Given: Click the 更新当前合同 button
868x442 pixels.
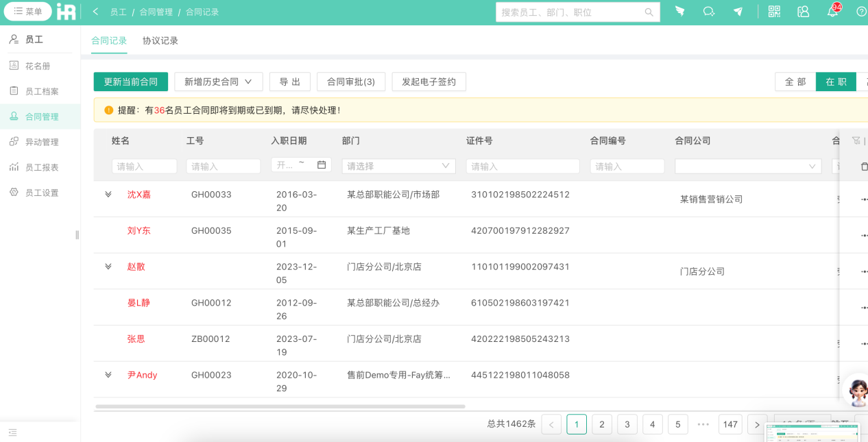Looking at the screenshot, I should [130, 81].
